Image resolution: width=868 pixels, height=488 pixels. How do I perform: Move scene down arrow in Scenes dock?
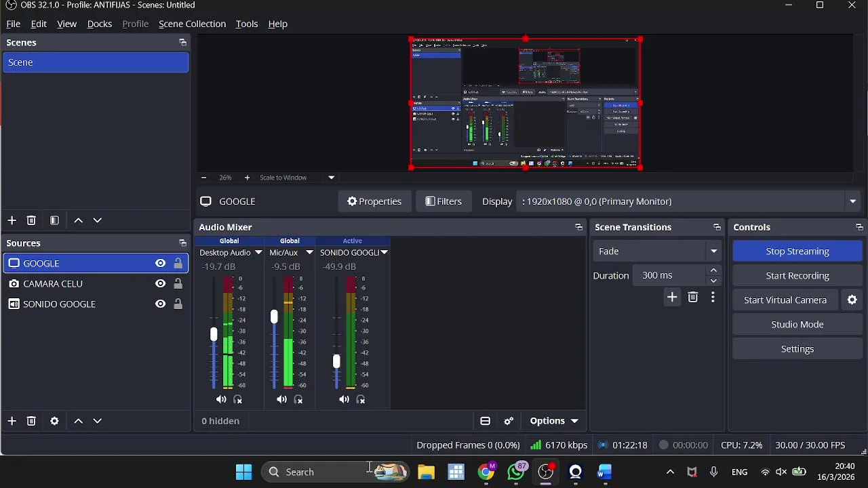tap(97, 220)
